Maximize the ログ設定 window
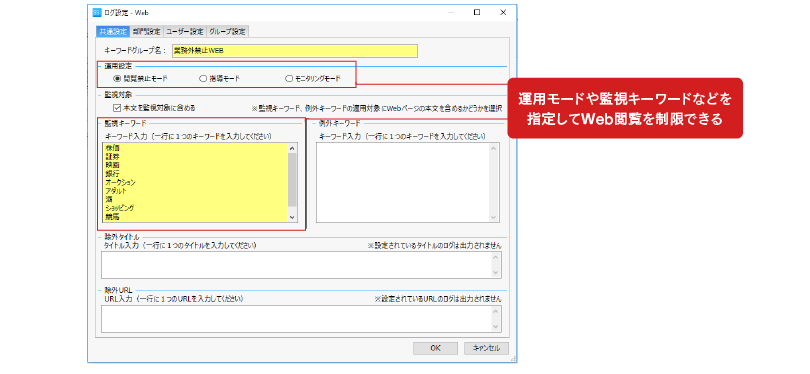 pyautogui.click(x=477, y=12)
